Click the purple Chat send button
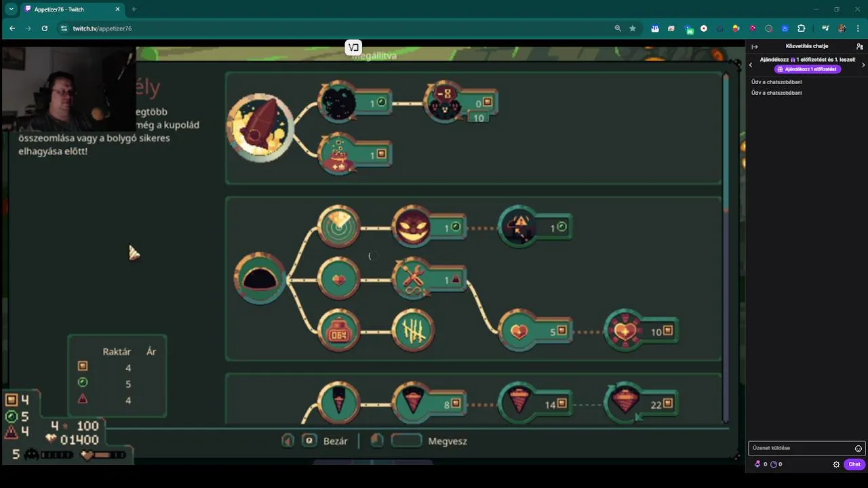This screenshot has height=488, width=868. tap(854, 464)
